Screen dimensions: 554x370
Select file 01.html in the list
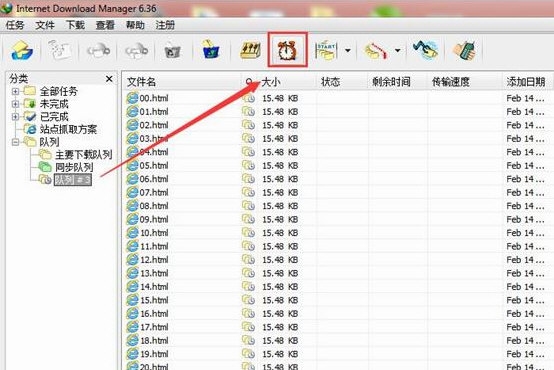click(154, 112)
